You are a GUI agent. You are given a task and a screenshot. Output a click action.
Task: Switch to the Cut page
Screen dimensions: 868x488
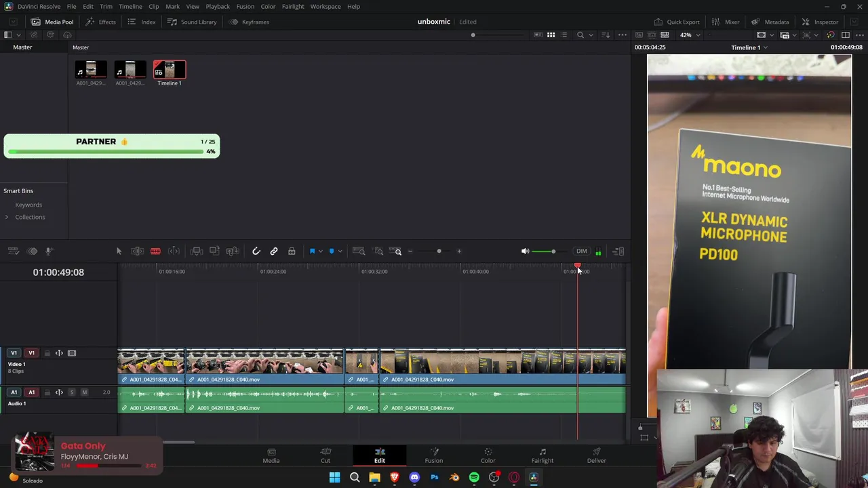[325, 455]
